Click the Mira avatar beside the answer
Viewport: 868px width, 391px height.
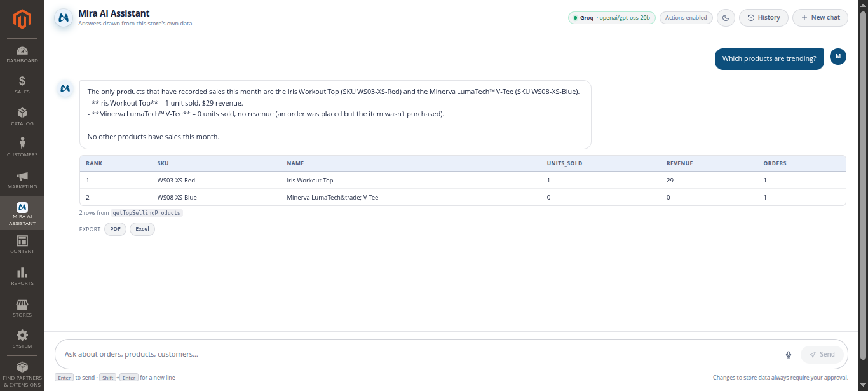click(x=64, y=88)
